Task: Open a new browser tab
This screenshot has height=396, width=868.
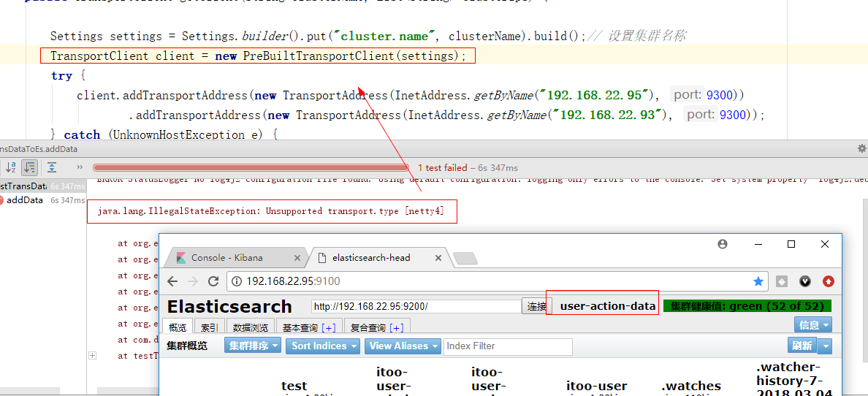Action: (x=465, y=259)
